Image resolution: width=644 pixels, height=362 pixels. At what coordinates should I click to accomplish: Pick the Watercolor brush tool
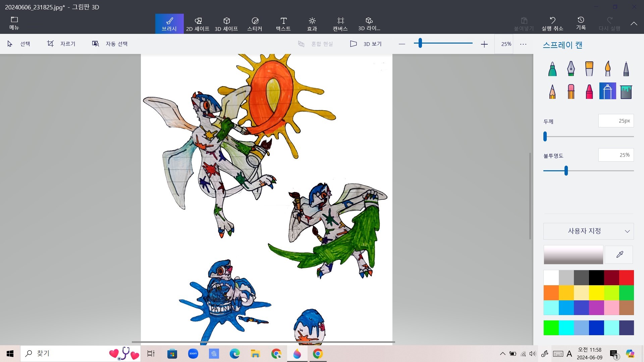point(607,69)
